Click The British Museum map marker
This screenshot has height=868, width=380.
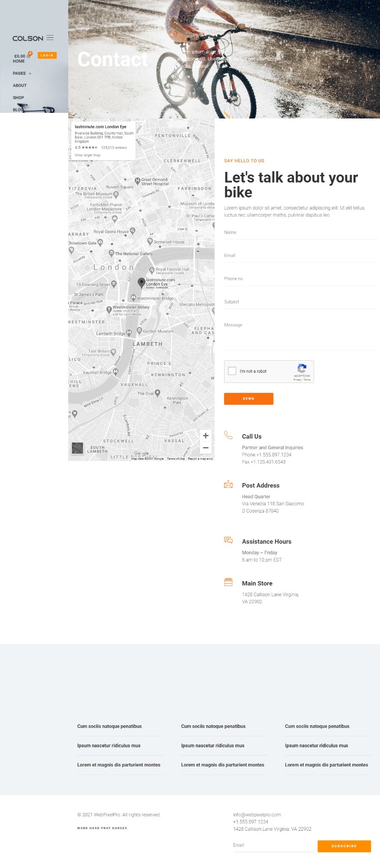116,194
